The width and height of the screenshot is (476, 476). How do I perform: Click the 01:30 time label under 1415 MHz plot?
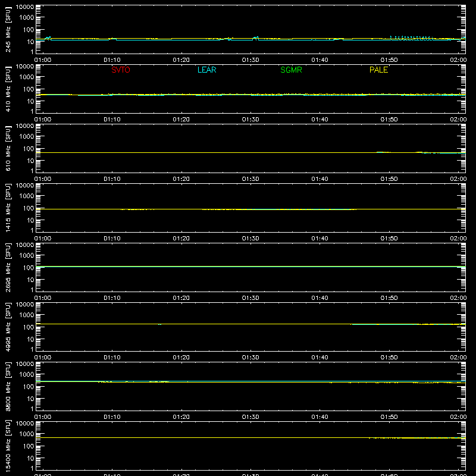[x=250, y=239]
